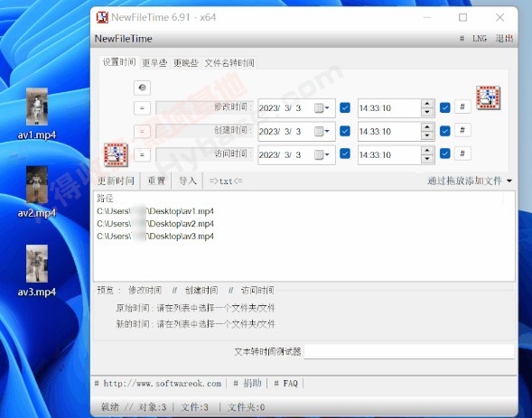Viewport: 532px width, 418px height.
Task: Click the 文件夹:0 status bar entry
Action: click(246, 407)
